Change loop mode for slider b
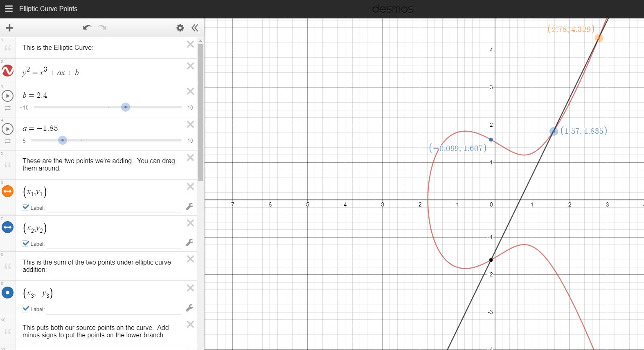This screenshot has width=644, height=350. click(x=8, y=108)
